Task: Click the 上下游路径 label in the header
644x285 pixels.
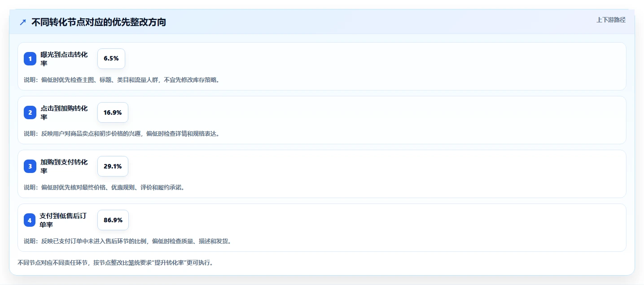Action: (x=611, y=20)
